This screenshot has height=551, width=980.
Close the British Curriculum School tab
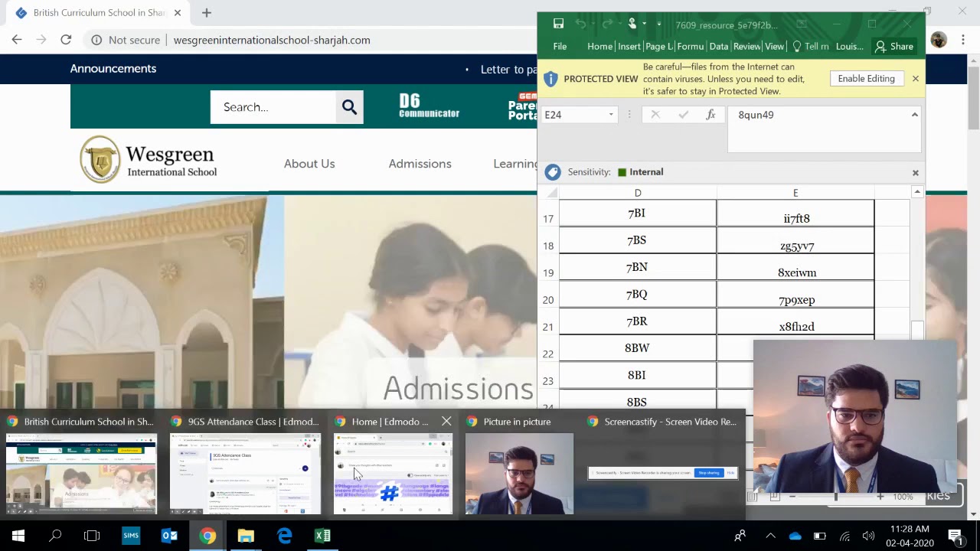click(178, 13)
